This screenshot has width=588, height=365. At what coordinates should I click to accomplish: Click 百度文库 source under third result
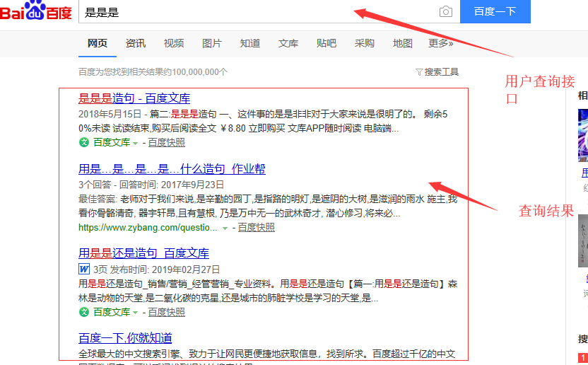click(112, 313)
